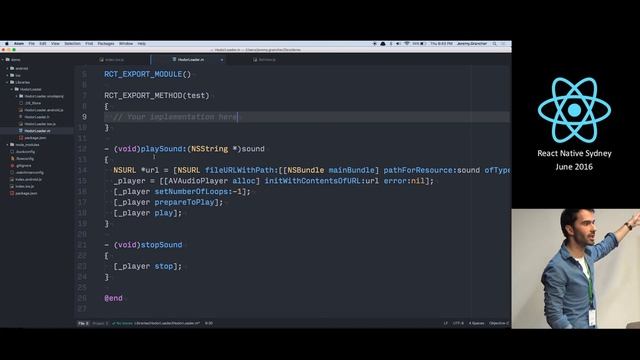Switch to the HodorLoader.m editor tab
Screen dimensions: 640x360
(189, 60)
